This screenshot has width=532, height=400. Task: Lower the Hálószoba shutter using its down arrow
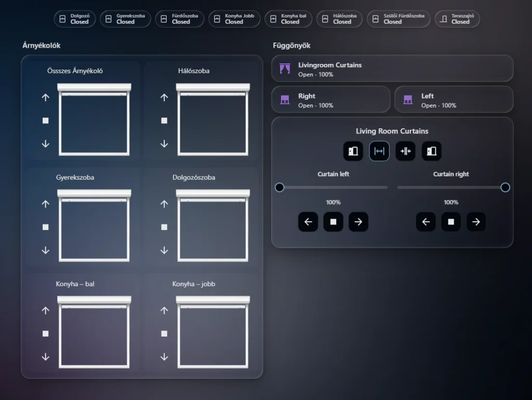tap(164, 144)
